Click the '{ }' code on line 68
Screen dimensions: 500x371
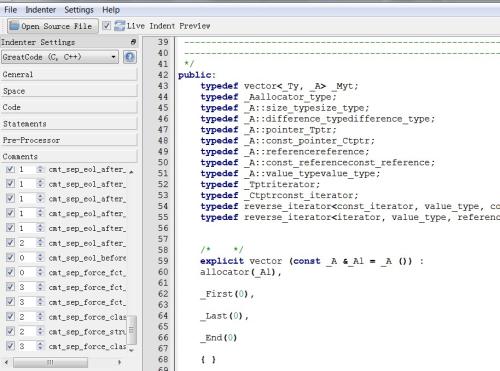pos(208,360)
